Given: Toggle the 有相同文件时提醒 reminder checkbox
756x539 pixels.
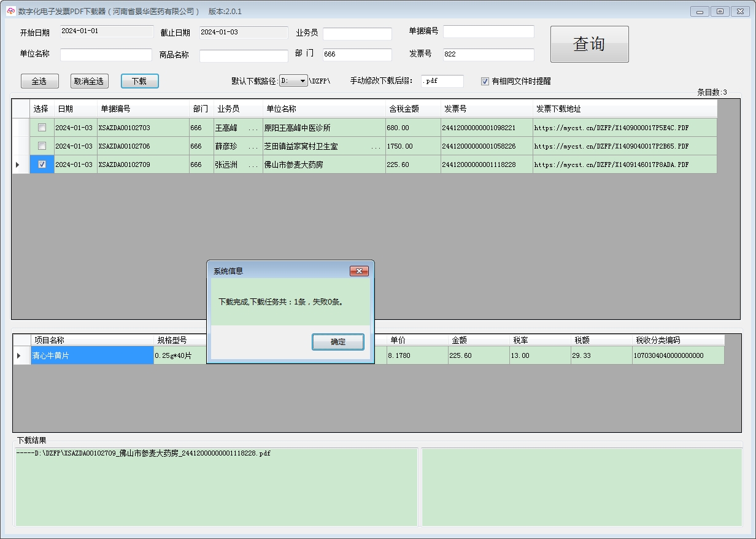Looking at the screenshot, I should pos(485,80).
